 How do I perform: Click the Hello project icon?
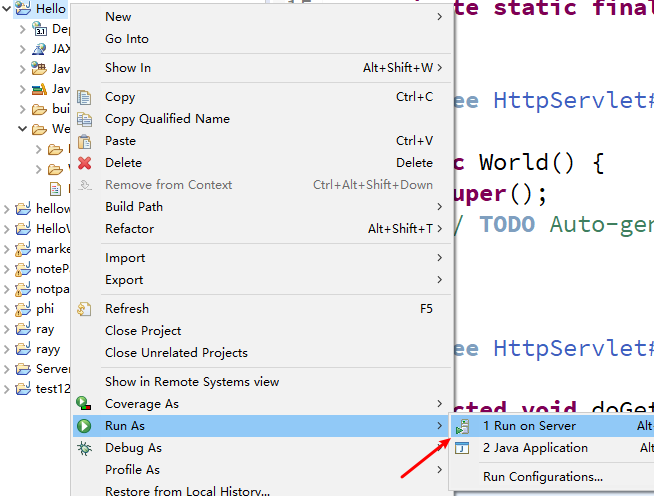23,8
